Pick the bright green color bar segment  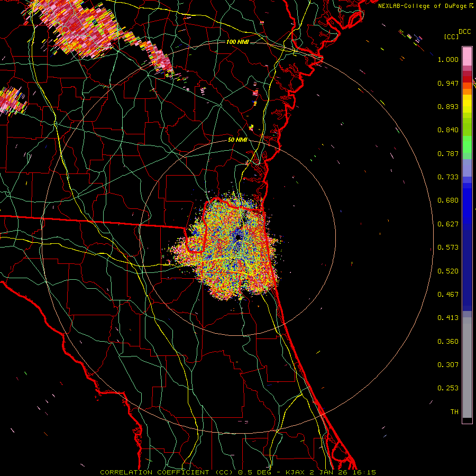click(467, 144)
